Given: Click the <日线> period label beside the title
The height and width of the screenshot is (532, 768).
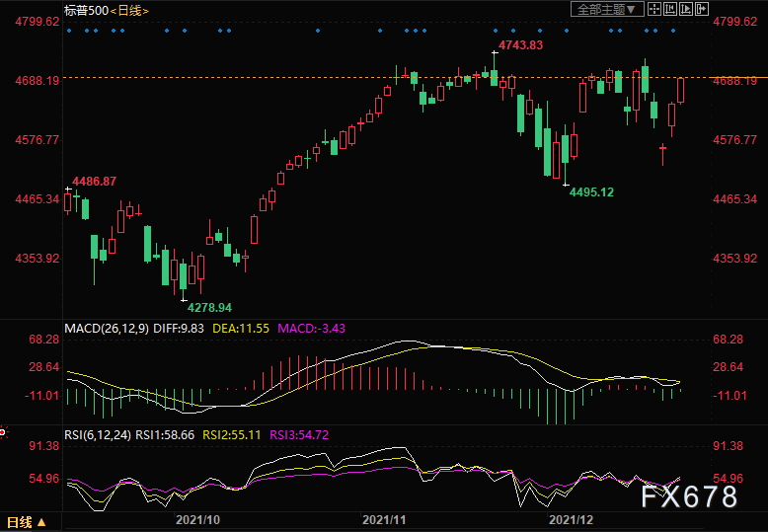Looking at the screenshot, I should tap(129, 10).
